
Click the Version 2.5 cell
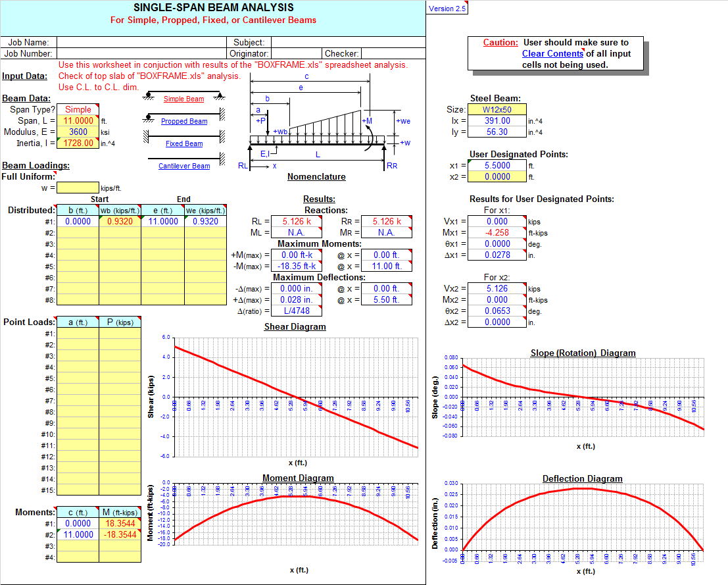coord(447,8)
